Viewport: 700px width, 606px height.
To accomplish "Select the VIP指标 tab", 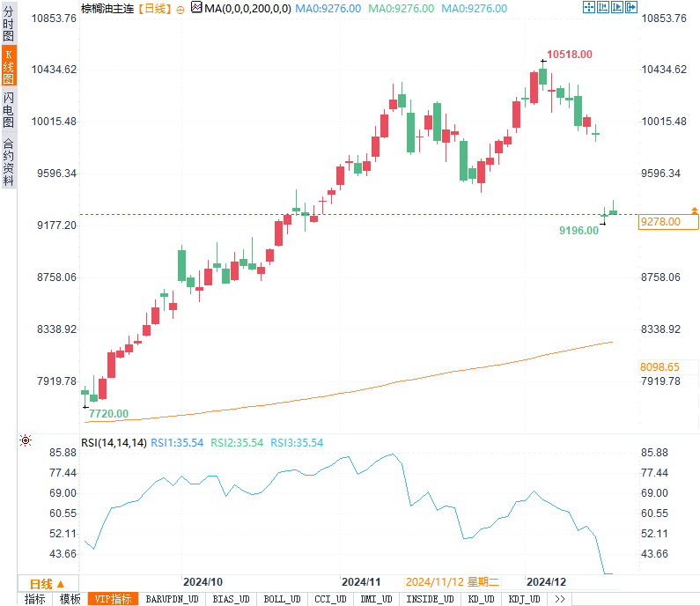I will coord(114,599).
